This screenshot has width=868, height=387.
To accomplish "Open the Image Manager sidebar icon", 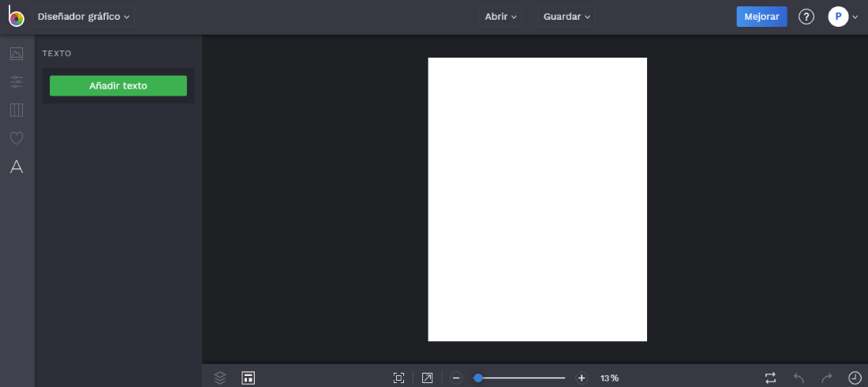I will [17, 54].
